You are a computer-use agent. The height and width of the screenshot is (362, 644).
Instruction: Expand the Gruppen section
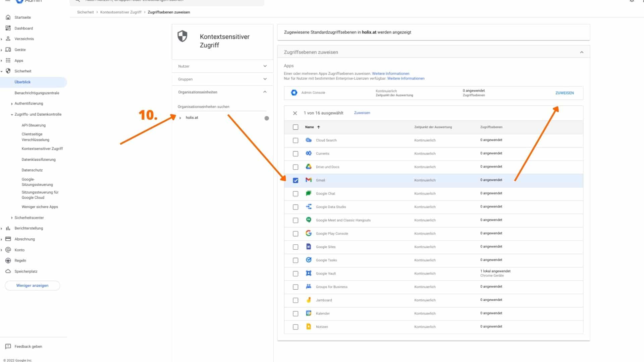[265, 79]
